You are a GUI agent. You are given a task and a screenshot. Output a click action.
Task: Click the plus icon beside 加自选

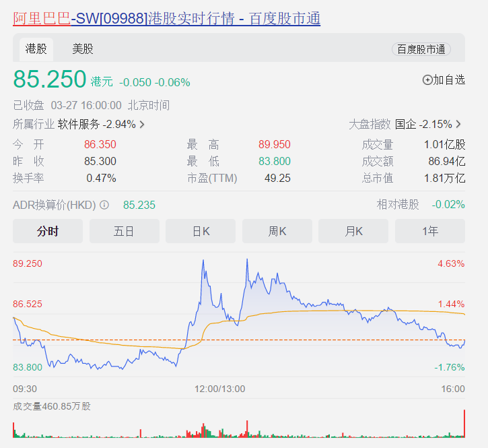(x=427, y=80)
